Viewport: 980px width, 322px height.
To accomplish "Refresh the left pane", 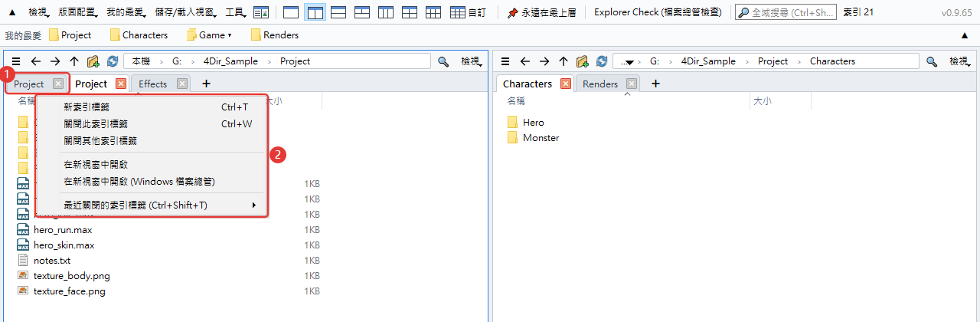I will point(113,61).
